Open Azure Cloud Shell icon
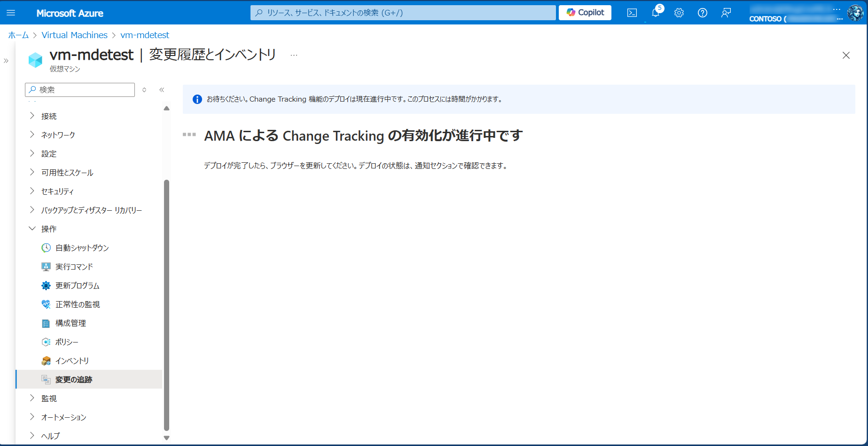This screenshot has height=446, width=868. pos(632,13)
